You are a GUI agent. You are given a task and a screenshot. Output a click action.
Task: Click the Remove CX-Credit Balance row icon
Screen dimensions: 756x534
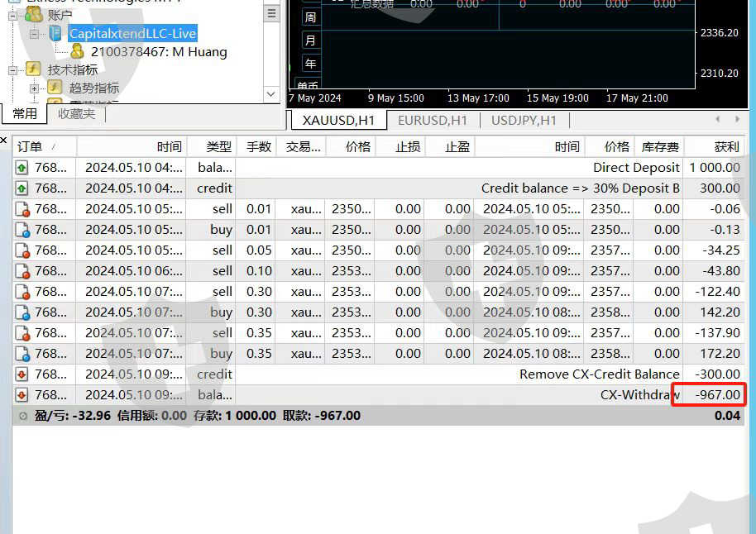click(x=22, y=374)
